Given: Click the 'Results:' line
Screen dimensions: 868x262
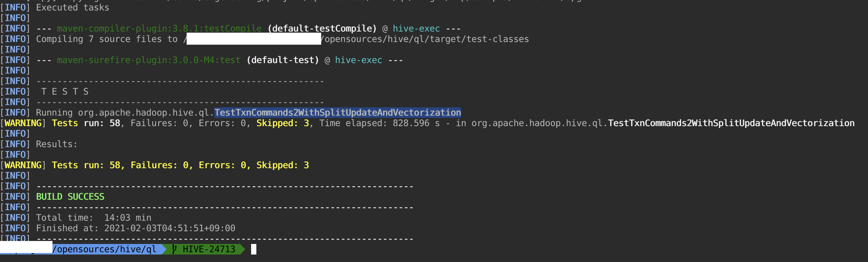Looking at the screenshot, I should coord(57,144).
